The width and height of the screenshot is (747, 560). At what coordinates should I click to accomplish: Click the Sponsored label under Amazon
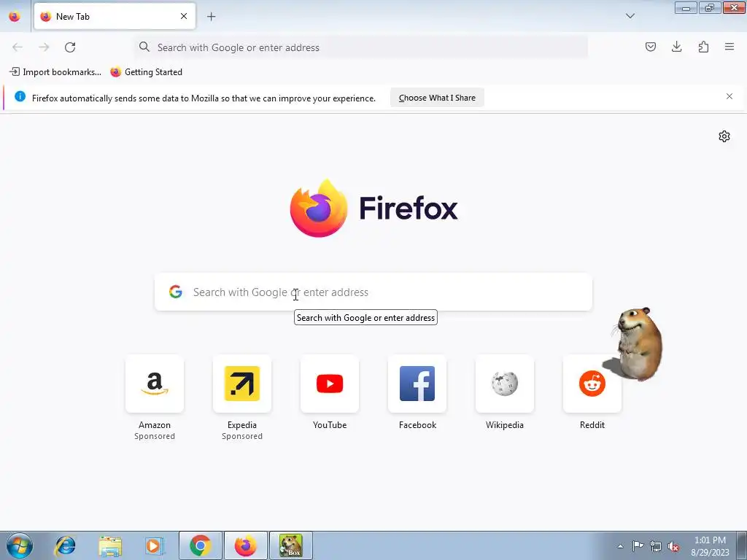tap(155, 436)
